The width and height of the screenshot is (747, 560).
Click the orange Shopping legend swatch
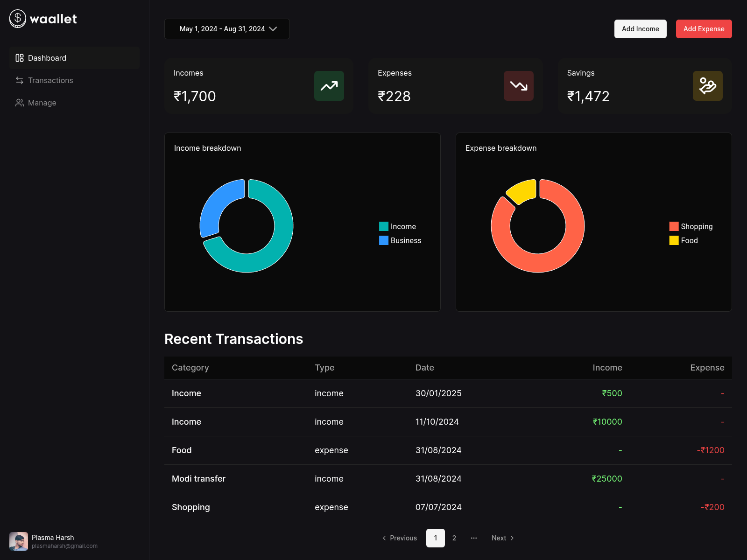(x=674, y=226)
